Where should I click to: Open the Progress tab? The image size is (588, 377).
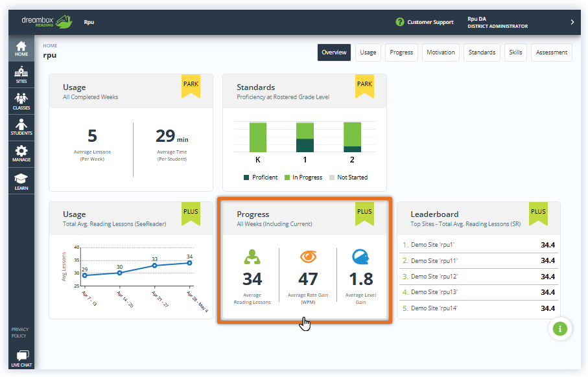click(401, 52)
